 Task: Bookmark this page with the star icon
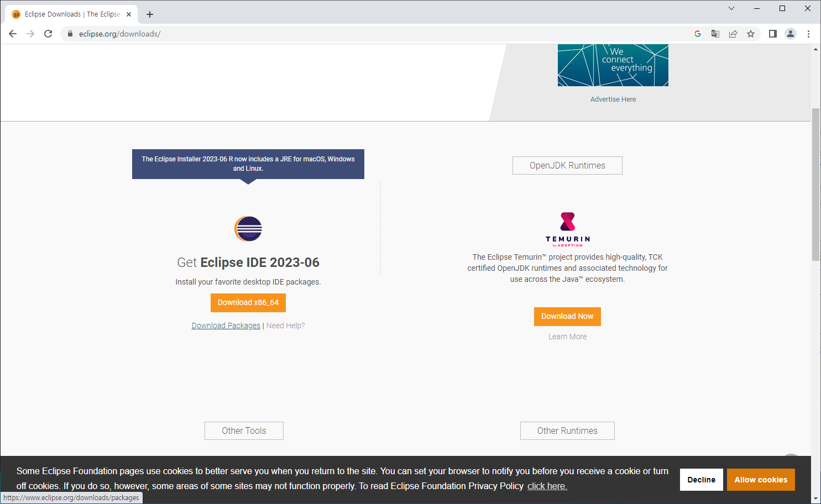pyautogui.click(x=751, y=34)
